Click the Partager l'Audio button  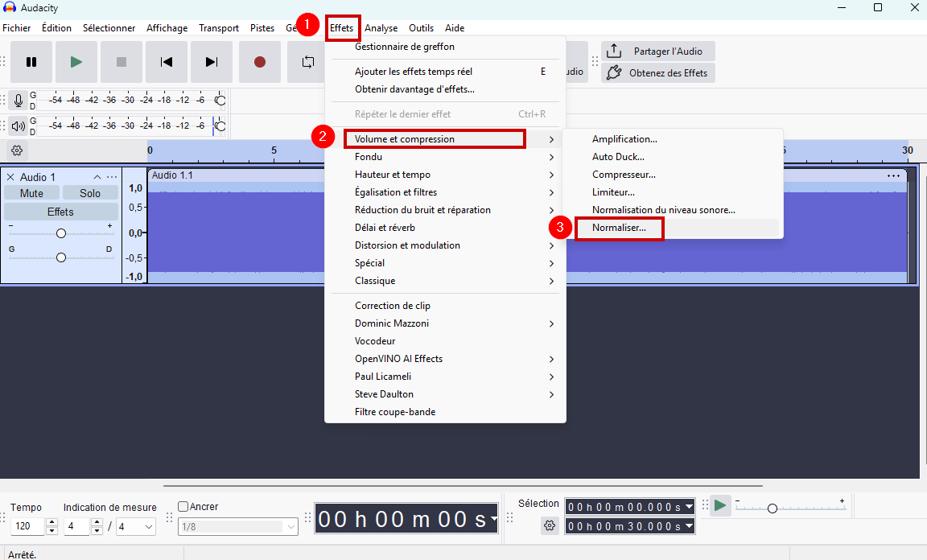pyautogui.click(x=658, y=51)
